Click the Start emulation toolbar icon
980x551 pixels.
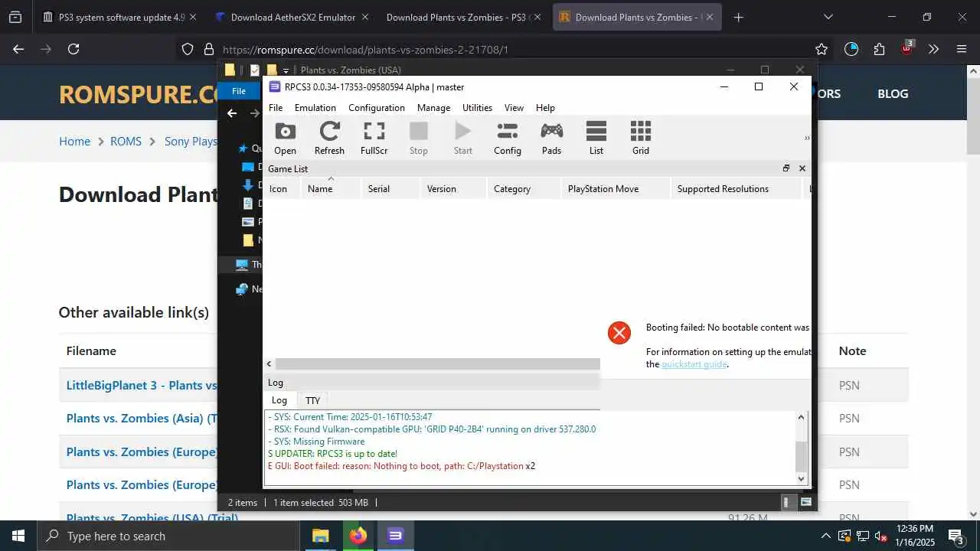pos(462,138)
